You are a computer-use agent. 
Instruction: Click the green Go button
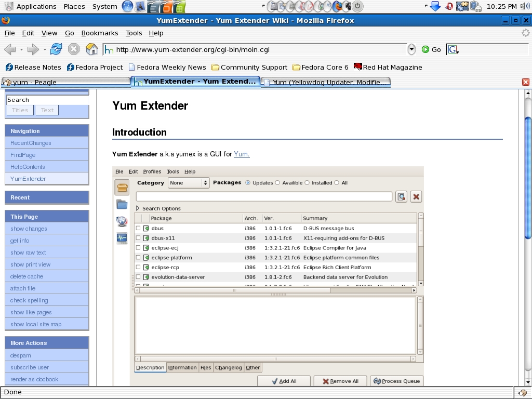[x=431, y=49]
